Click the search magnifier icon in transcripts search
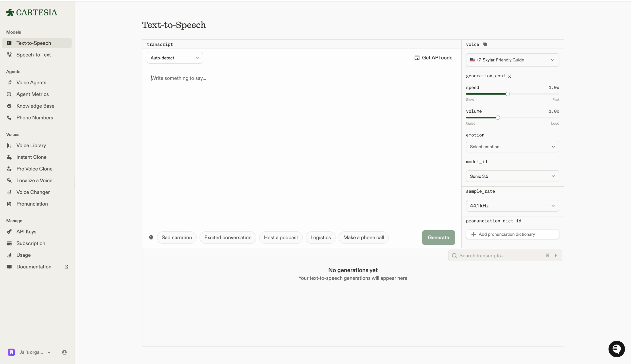This screenshot has width=631, height=364. coord(454,255)
